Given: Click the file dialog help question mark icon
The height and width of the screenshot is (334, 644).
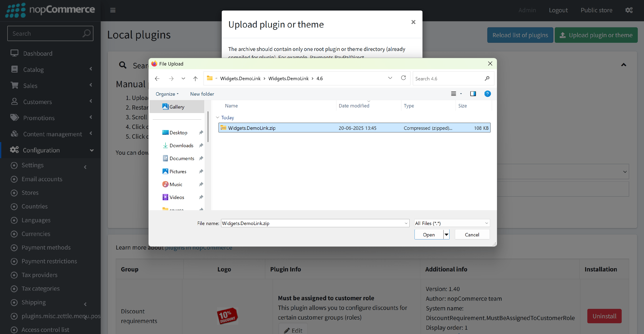Looking at the screenshot, I should click(487, 94).
